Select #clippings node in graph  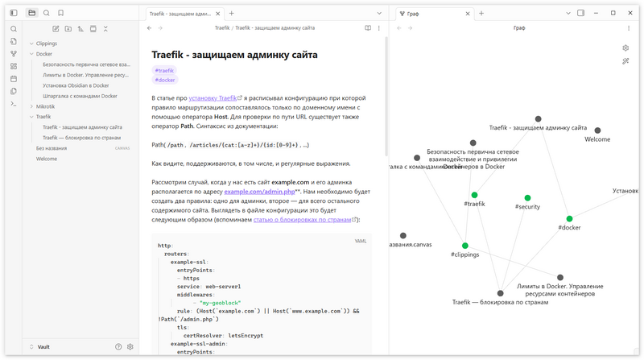pos(465,246)
